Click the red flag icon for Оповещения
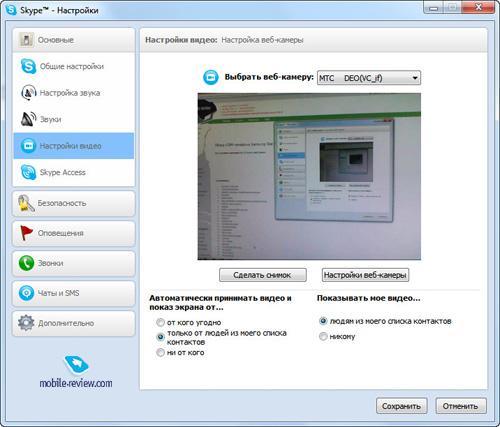The width and height of the screenshot is (500, 427). [x=26, y=233]
